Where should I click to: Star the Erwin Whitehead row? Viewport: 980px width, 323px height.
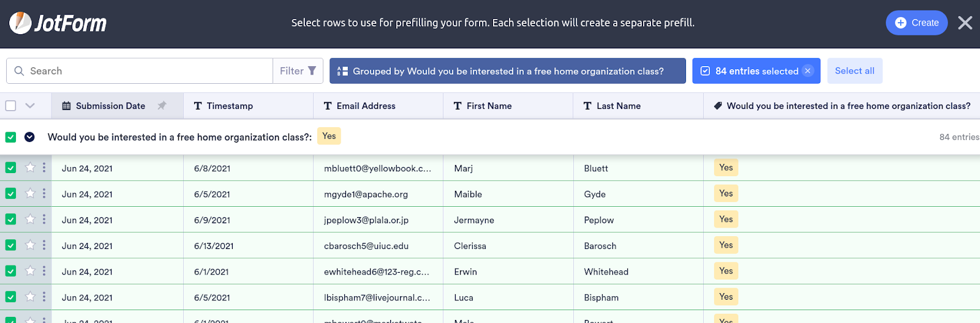[x=30, y=271]
